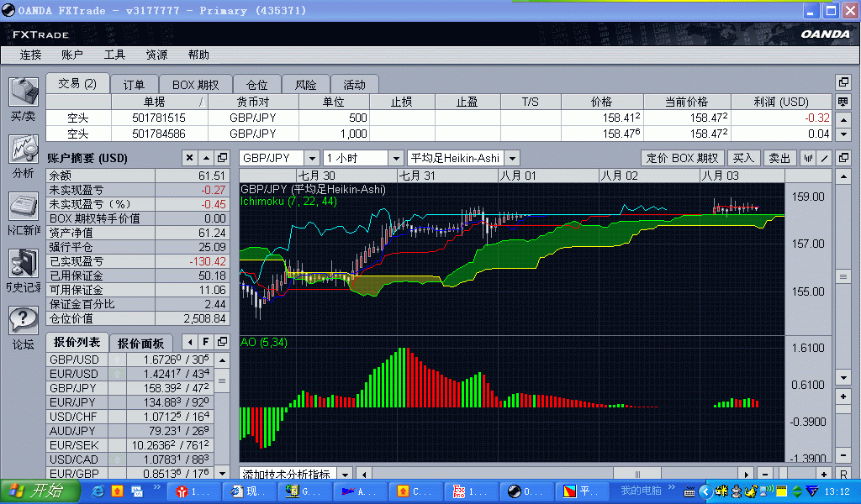Switch to the 活动 tab
861x504 pixels.
coord(354,85)
